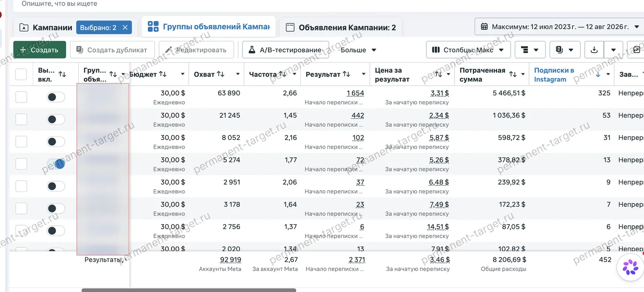Sort by Подписки в Instagram blue arrow
The image size is (644, 292).
pos(598,75)
